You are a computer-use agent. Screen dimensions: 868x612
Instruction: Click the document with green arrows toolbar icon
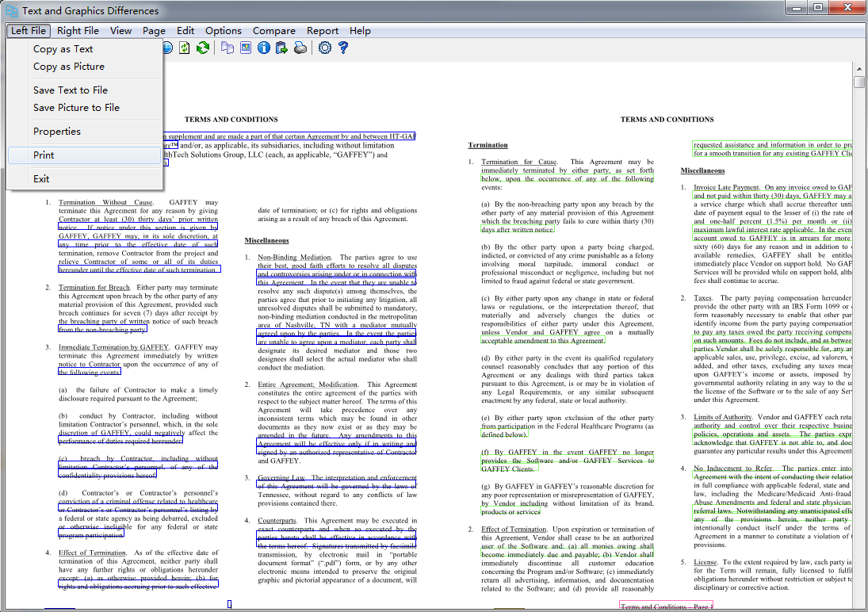(185, 48)
